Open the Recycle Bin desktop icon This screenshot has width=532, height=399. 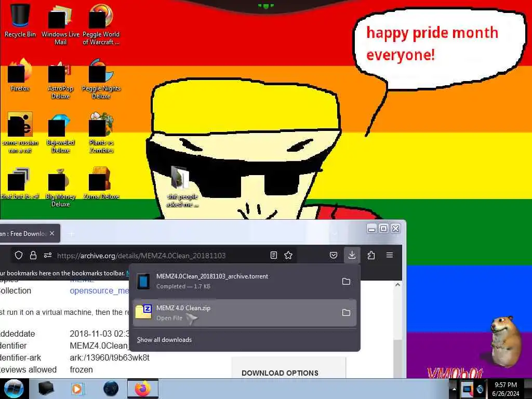(20, 20)
